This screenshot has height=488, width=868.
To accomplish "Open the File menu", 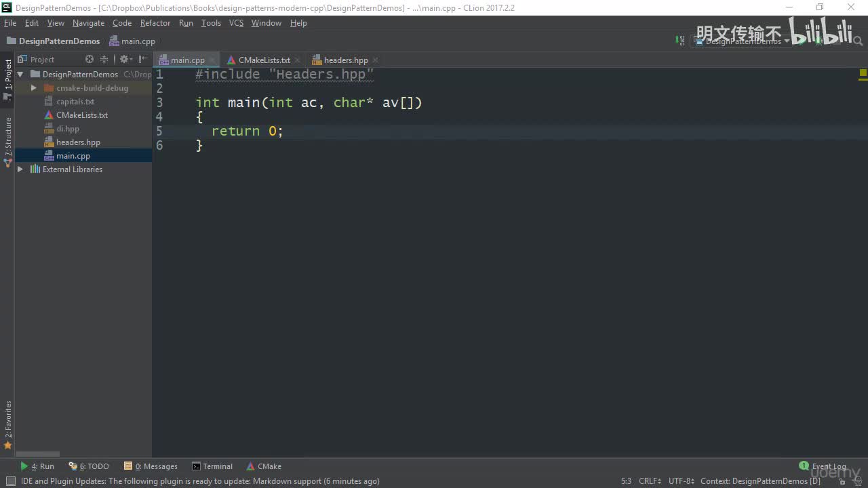I will point(10,23).
